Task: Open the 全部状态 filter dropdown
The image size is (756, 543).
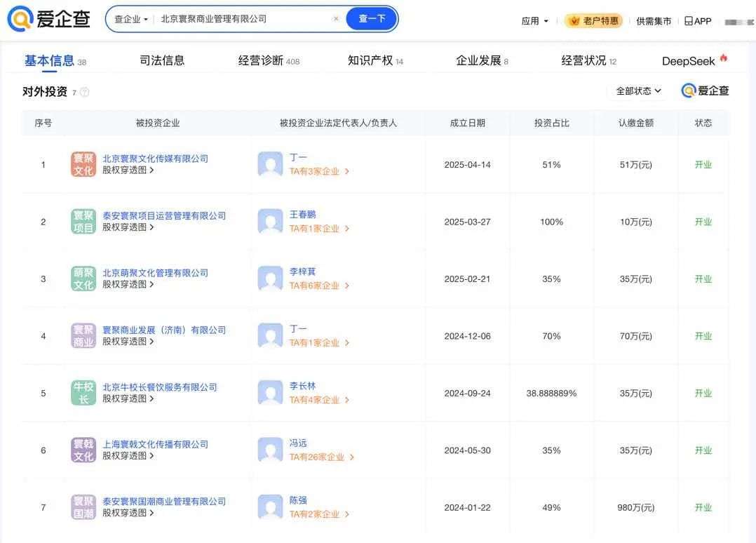Action: click(x=638, y=90)
